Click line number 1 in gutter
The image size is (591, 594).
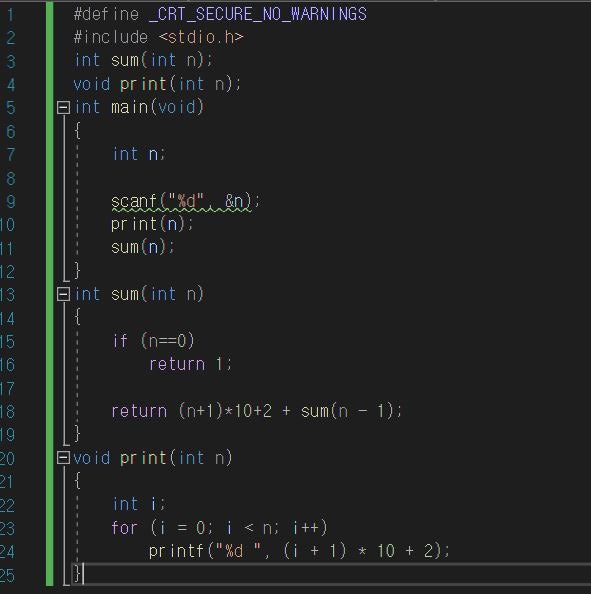pos(10,15)
